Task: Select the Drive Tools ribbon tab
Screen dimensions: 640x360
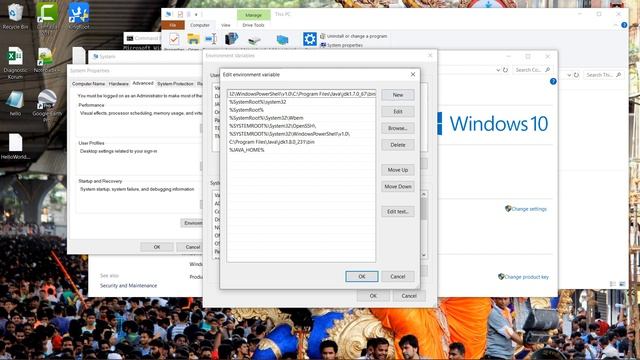Action: [253, 25]
